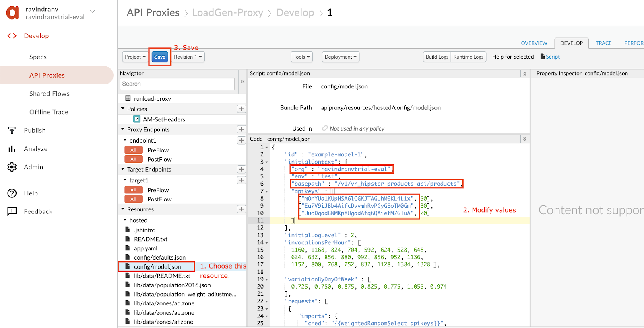Viewport: 644px width, 328px height.
Task: Collapse the Navigator panel double-arrow
Action: (x=242, y=82)
